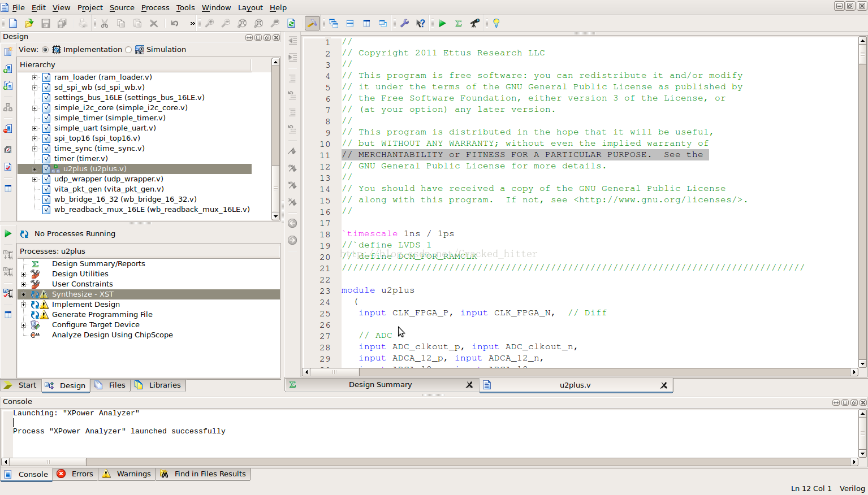Expand the Design Utilities process

click(x=24, y=274)
